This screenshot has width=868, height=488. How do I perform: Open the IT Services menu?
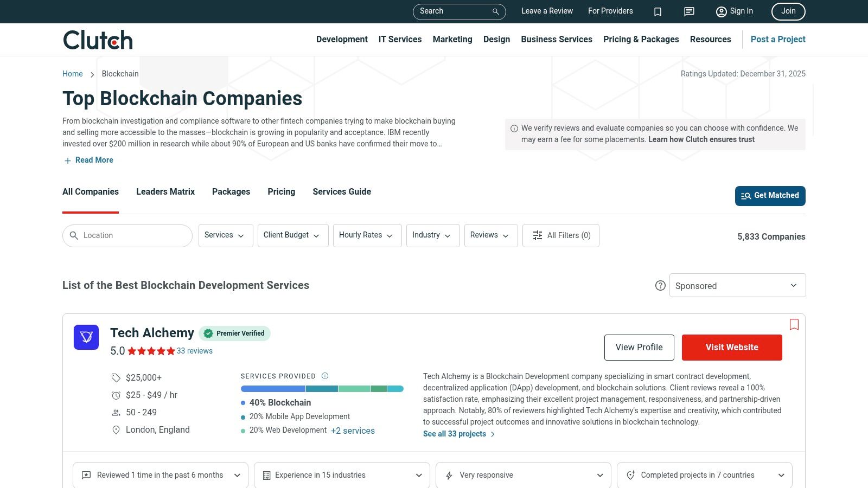[400, 40]
